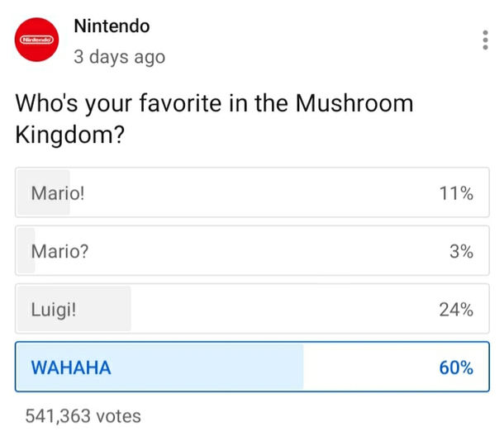The width and height of the screenshot is (504, 441).
Task: Click the blue 60% result figure
Action: point(456,367)
